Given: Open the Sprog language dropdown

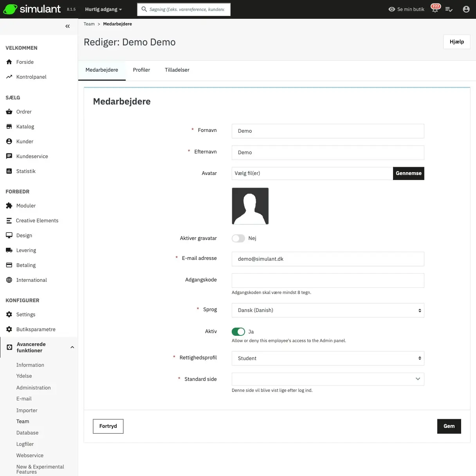Looking at the screenshot, I should (x=328, y=310).
